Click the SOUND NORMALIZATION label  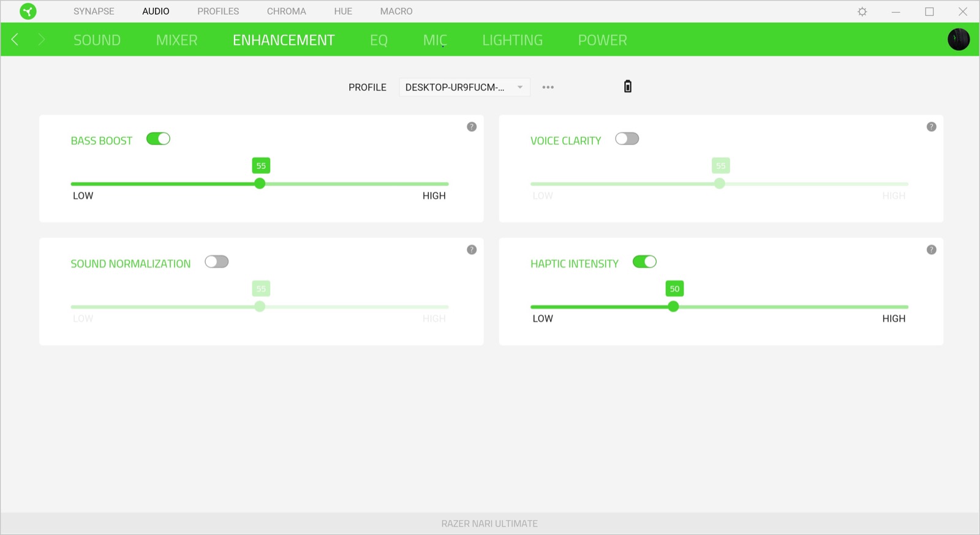click(130, 264)
